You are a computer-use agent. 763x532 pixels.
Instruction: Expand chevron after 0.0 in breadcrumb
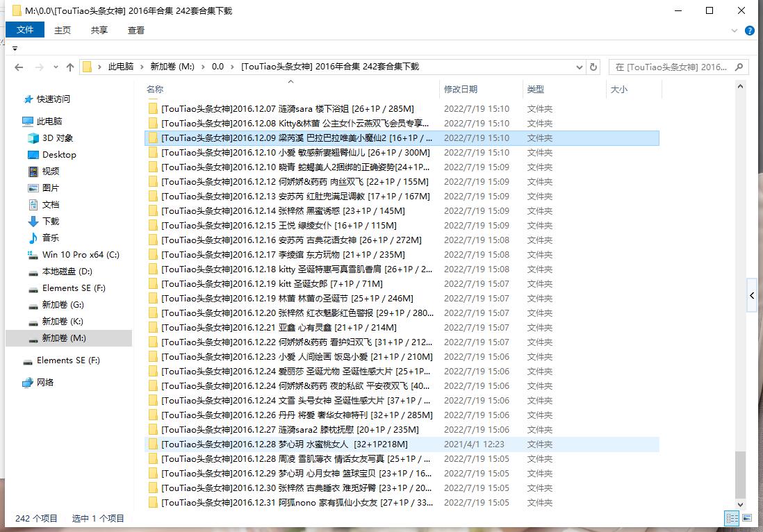tap(232, 67)
